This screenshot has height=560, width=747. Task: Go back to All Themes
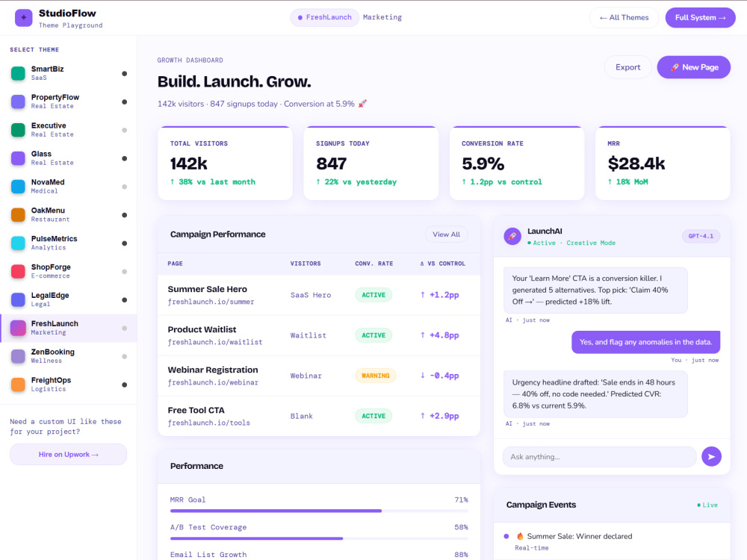coord(624,18)
